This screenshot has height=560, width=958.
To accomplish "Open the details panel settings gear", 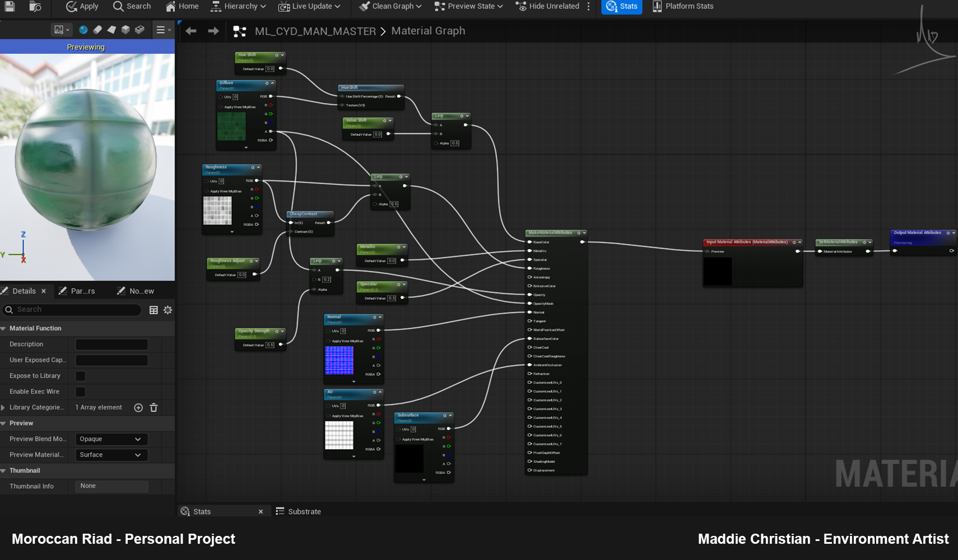I will pos(168,310).
